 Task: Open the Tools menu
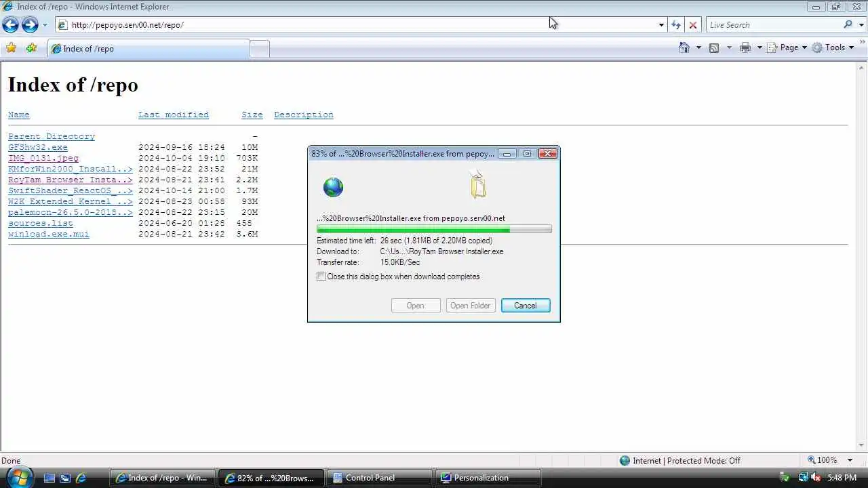833,47
